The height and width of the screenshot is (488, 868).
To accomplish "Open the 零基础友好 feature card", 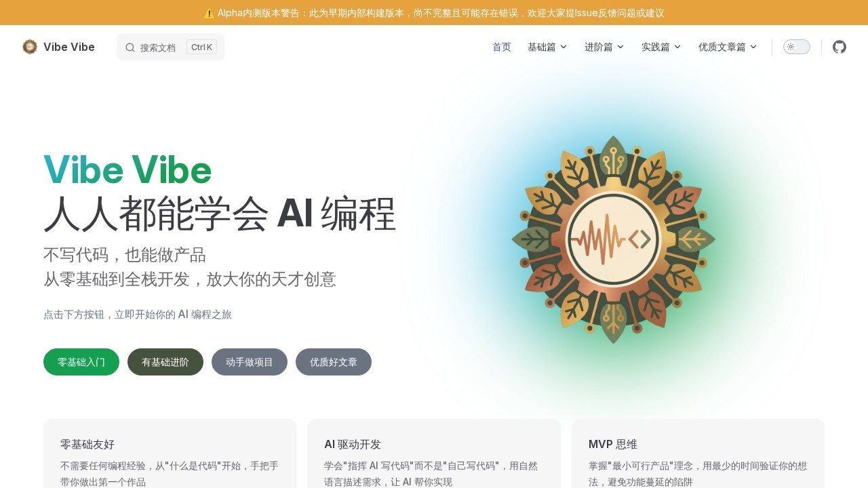I will [x=170, y=453].
